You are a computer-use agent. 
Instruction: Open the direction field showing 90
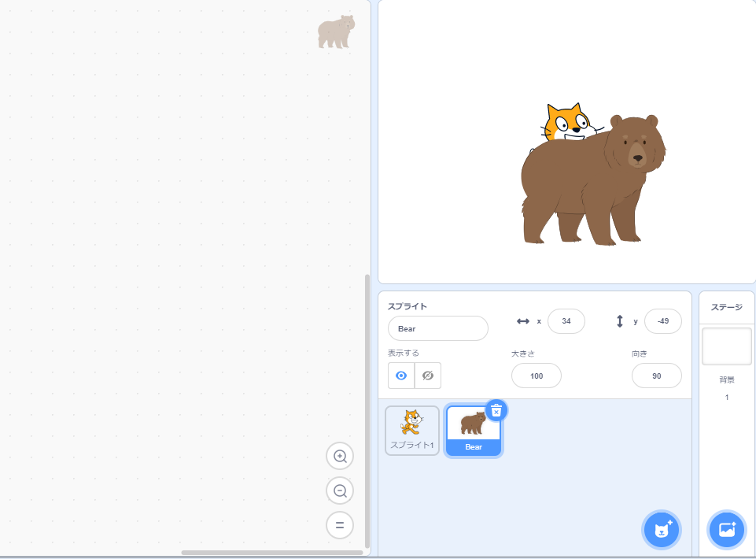[x=657, y=376]
